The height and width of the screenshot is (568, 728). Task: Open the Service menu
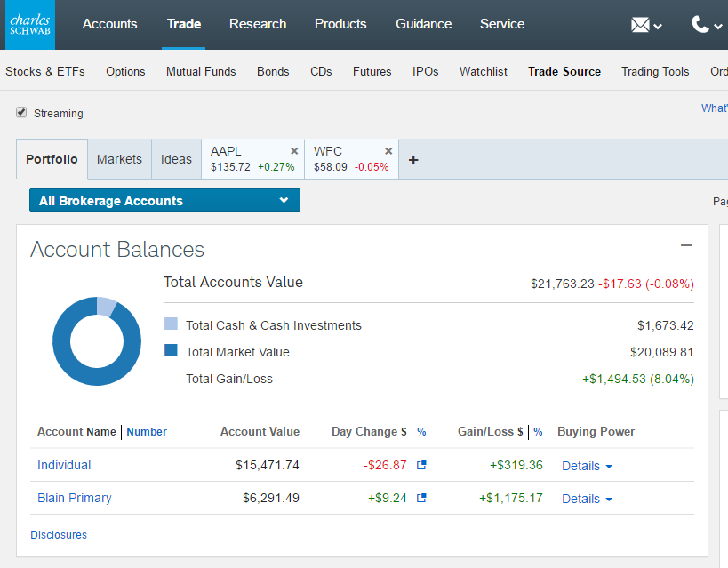(502, 24)
